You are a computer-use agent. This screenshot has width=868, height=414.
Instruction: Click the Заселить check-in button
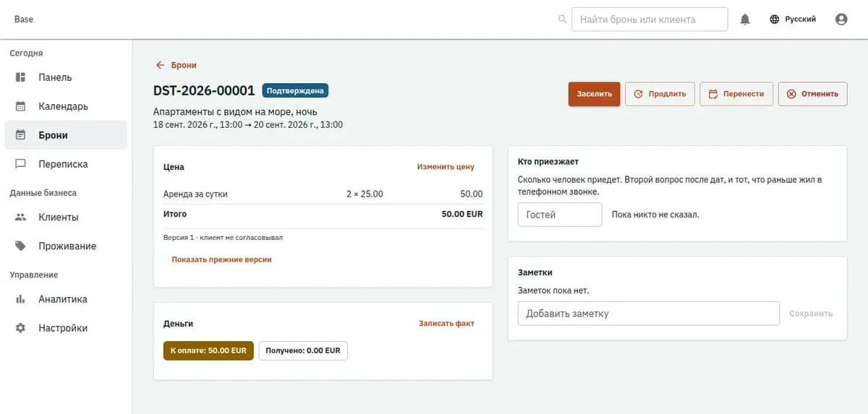pos(594,94)
